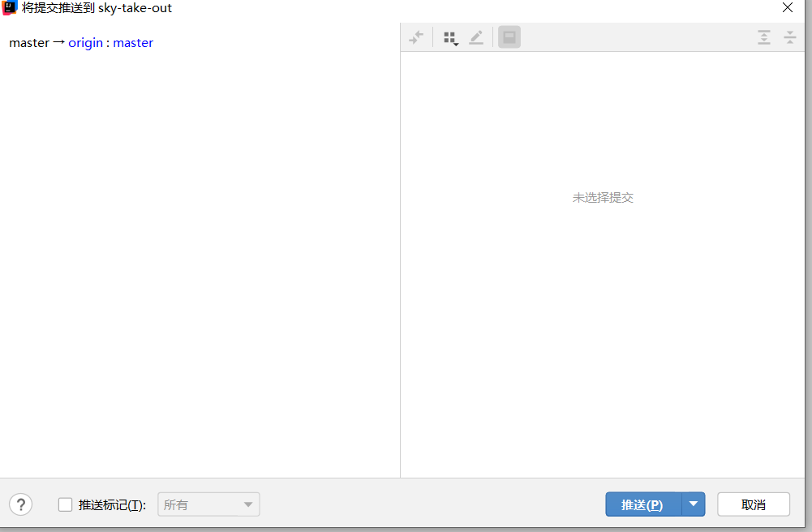The height and width of the screenshot is (532, 812).
Task: Close the push dialog window
Action: point(788,8)
